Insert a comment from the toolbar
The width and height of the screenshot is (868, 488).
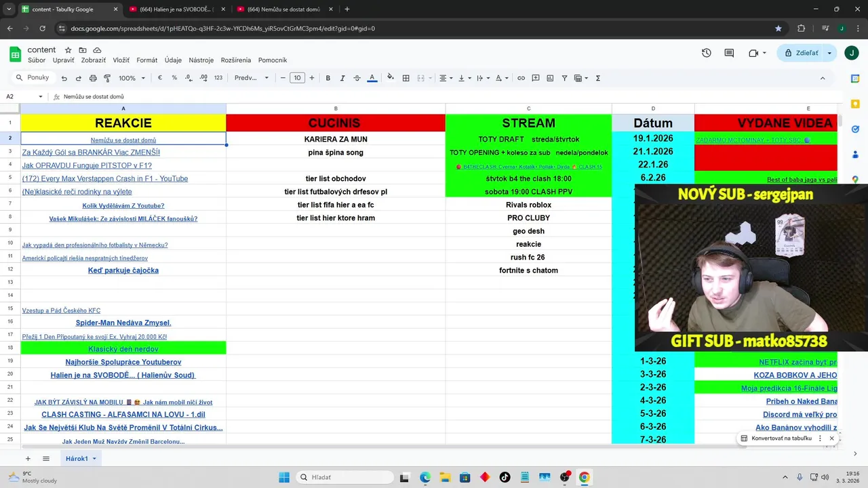[536, 78]
